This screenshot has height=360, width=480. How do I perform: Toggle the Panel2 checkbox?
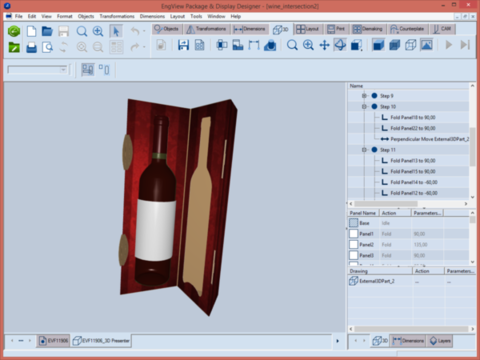pyautogui.click(x=353, y=244)
